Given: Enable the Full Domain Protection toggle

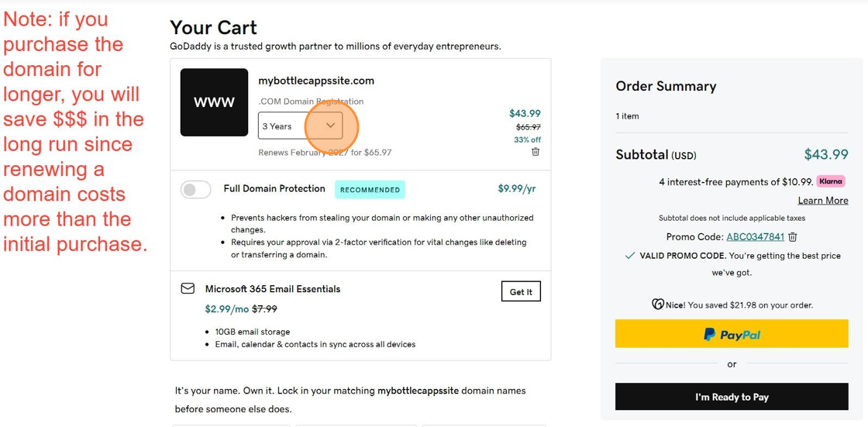Looking at the screenshot, I should click(196, 190).
